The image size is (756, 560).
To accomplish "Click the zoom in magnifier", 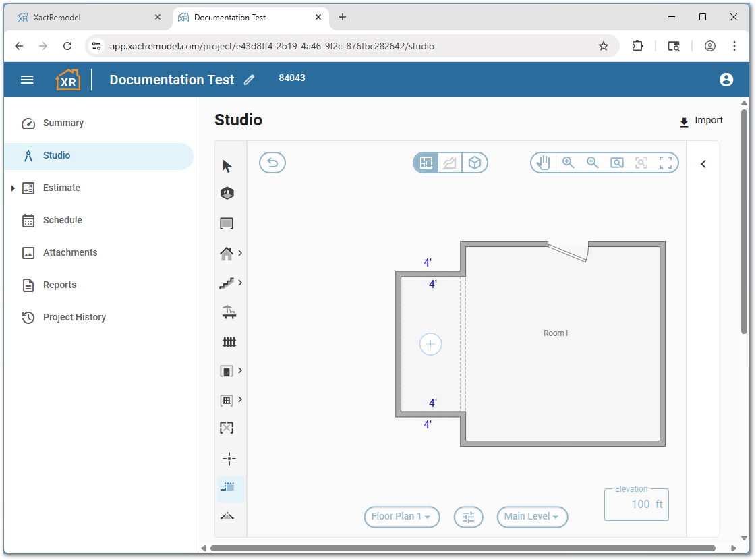I will pyautogui.click(x=569, y=163).
